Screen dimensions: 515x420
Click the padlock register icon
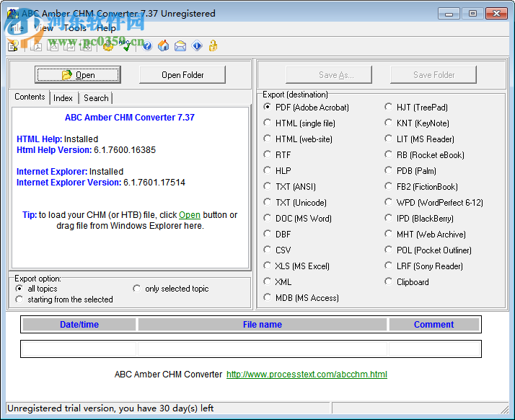click(213, 46)
